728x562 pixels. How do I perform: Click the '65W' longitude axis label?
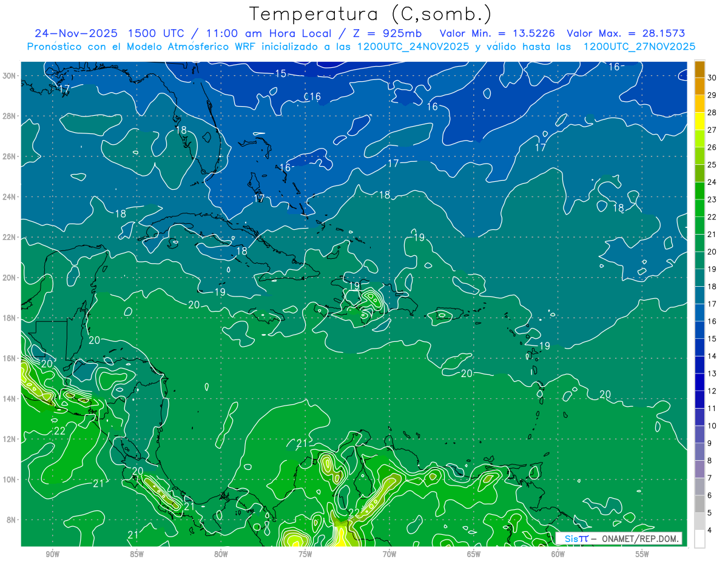pyautogui.click(x=474, y=554)
